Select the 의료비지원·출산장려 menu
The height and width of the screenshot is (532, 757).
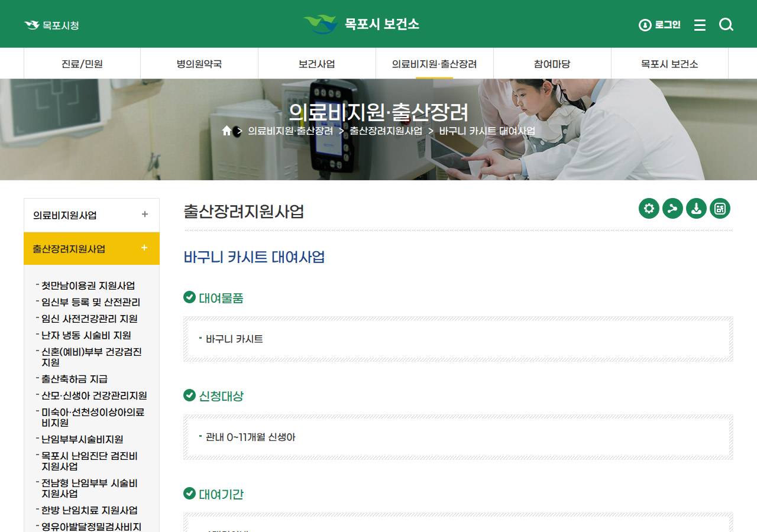tap(435, 64)
